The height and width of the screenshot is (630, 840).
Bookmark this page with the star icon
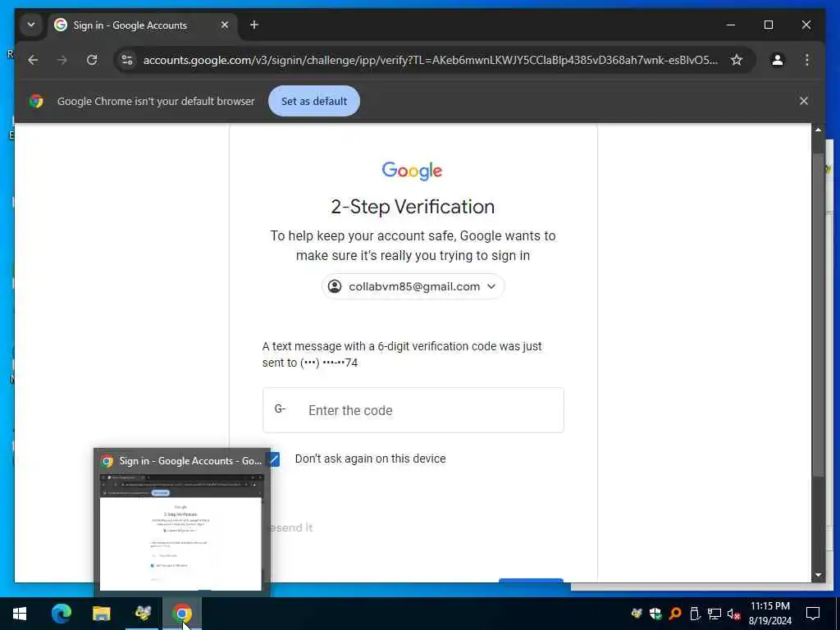(737, 60)
